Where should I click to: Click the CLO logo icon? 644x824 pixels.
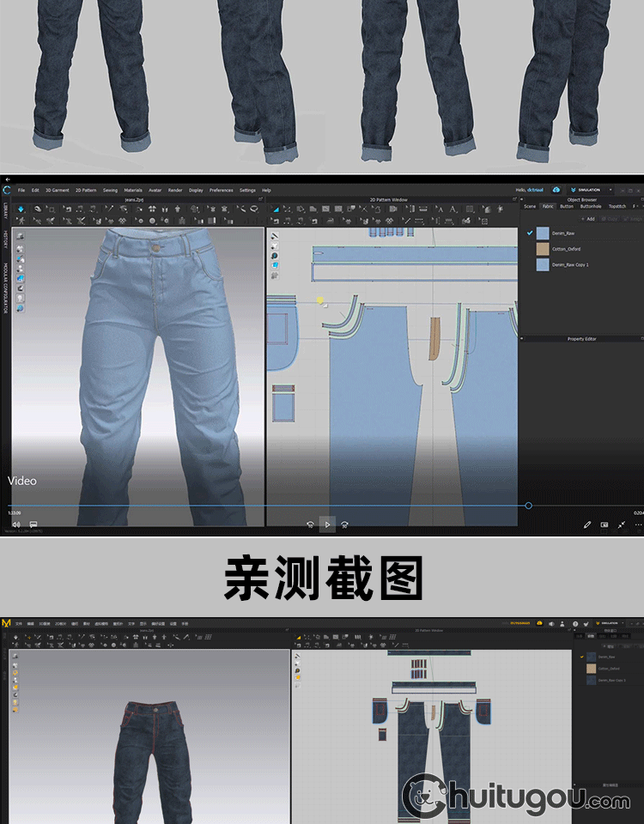click(7, 191)
